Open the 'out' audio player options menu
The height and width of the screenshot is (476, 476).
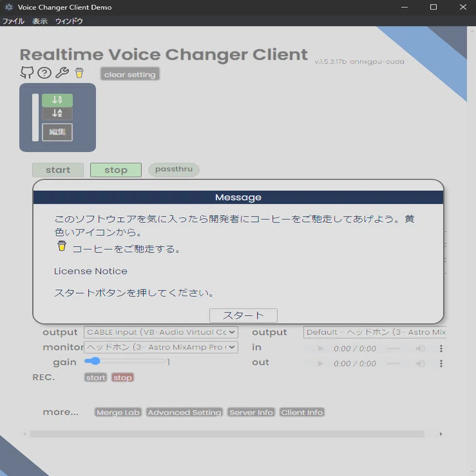point(441,363)
